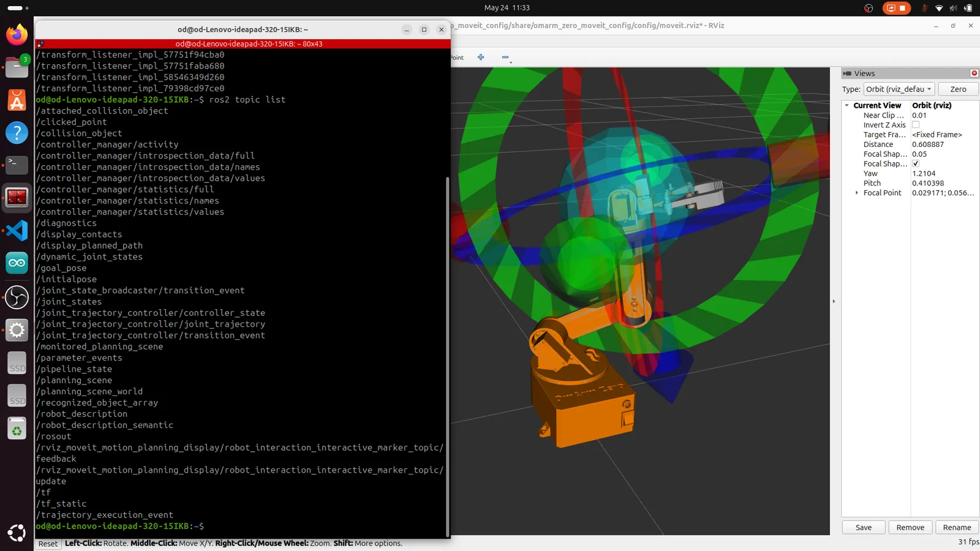Close the Views panel with red X
Image resolution: width=980 pixels, height=551 pixels.
[974, 73]
